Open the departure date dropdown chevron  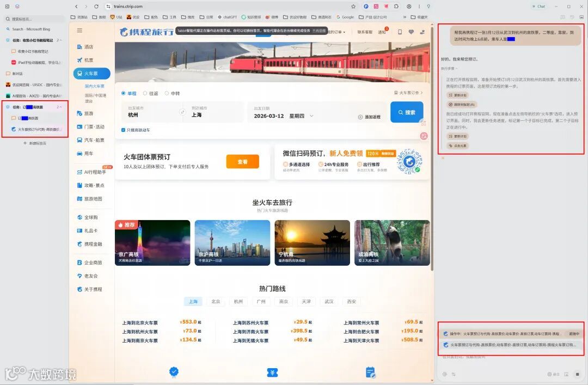[311, 116]
